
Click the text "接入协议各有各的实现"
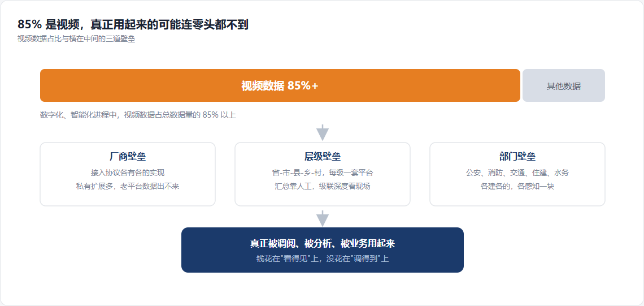pos(128,173)
